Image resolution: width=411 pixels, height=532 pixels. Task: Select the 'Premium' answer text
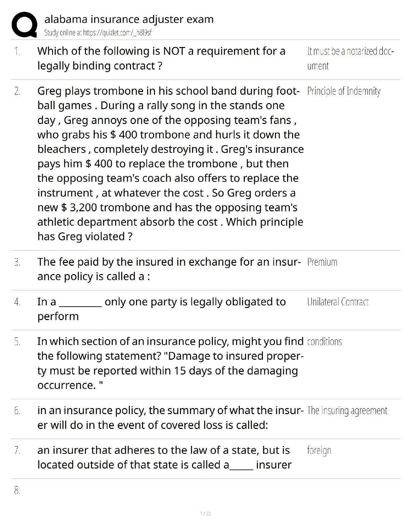(x=322, y=262)
